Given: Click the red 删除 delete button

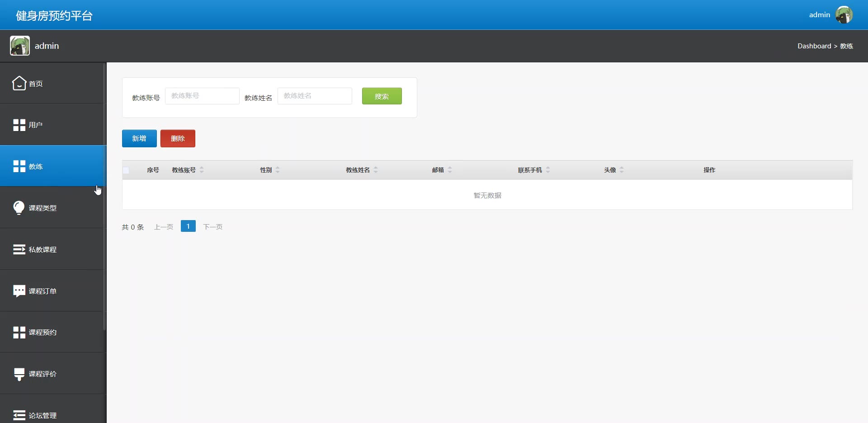Looking at the screenshot, I should [x=177, y=138].
